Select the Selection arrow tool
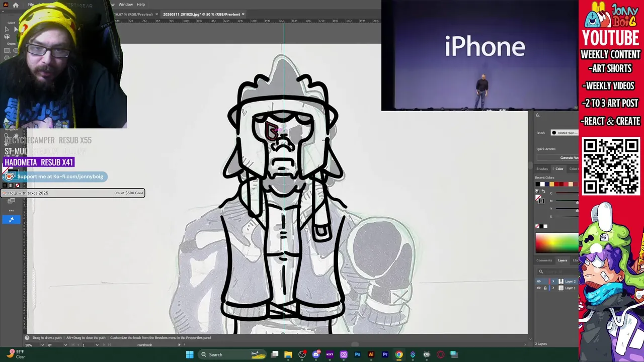This screenshot has height=362, width=644. click(7, 29)
